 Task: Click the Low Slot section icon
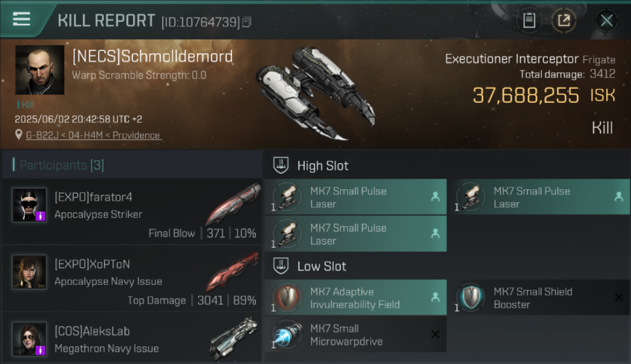tap(282, 266)
